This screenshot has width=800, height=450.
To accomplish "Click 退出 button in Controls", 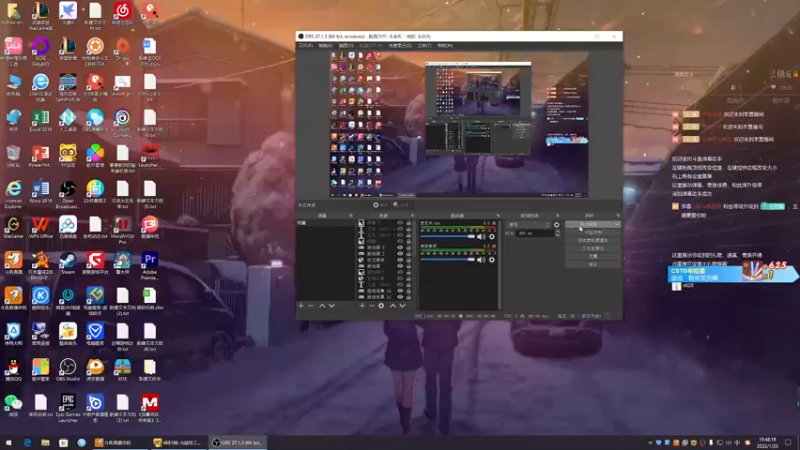I will click(x=593, y=264).
